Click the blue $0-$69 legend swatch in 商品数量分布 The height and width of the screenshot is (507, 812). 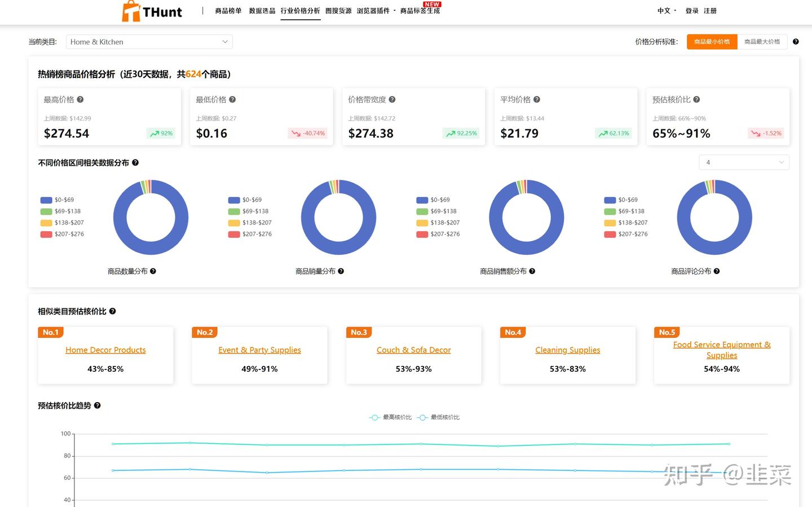46,200
